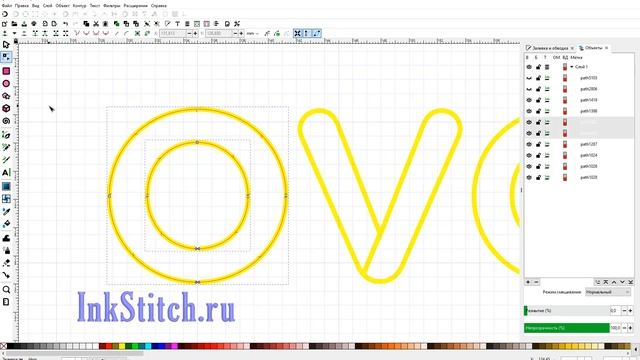Image resolution: width=640 pixels, height=360 pixels.
Task: Adjust the blur Размытие slider
Action: click(x=567, y=311)
